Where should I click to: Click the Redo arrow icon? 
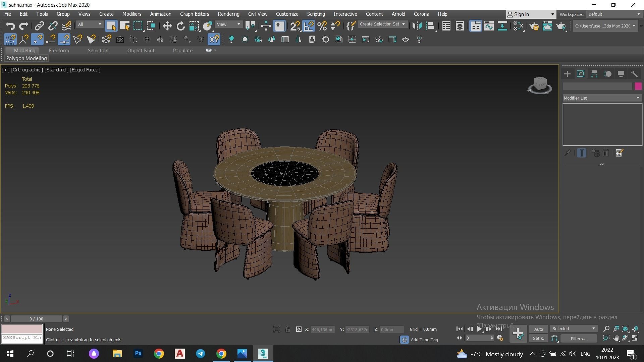point(23,26)
